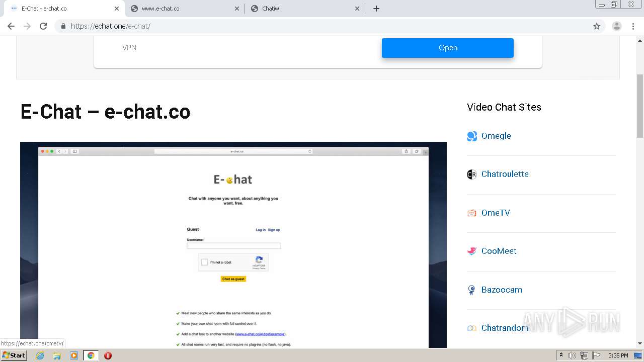Open the Chrome profile avatar menu

(x=616, y=26)
